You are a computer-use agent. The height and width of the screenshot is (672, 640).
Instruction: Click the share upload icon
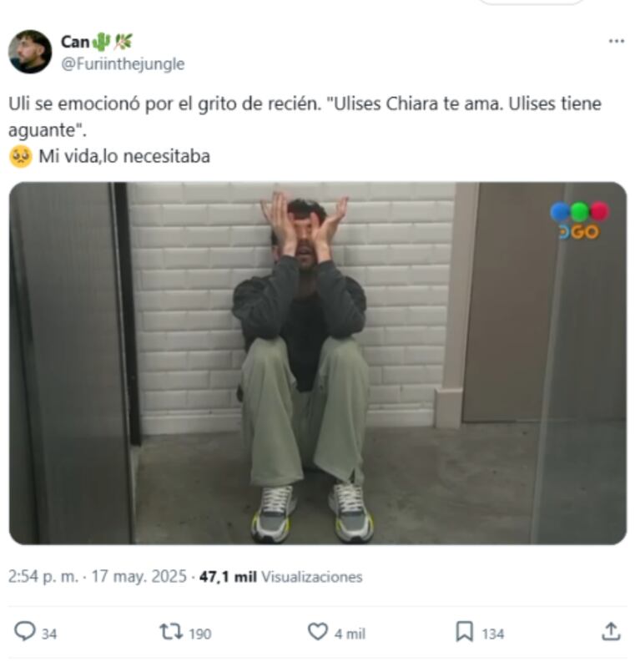611,631
